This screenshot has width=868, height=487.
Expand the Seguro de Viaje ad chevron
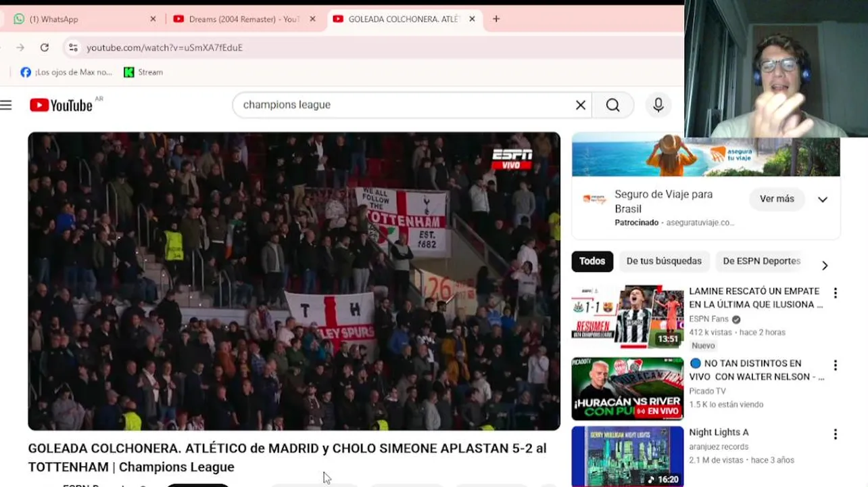(823, 200)
